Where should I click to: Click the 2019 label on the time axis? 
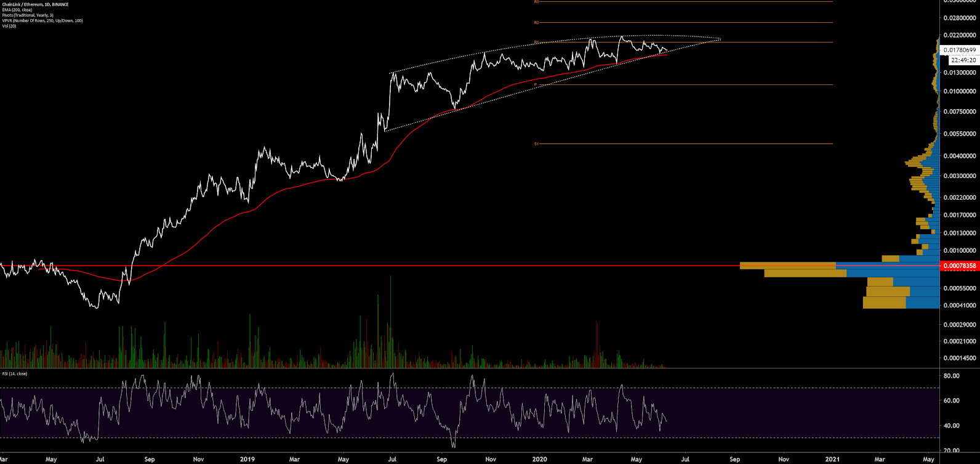point(247,459)
